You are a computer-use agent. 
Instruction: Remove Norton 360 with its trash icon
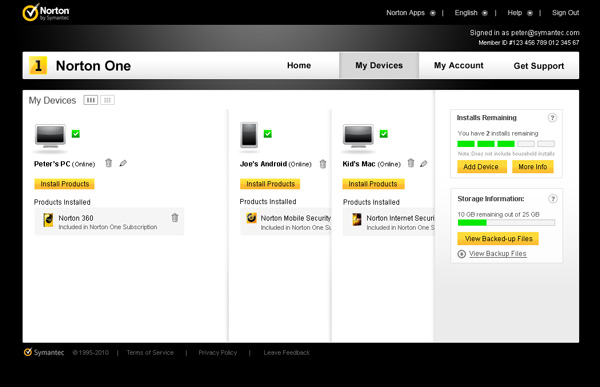pos(175,218)
